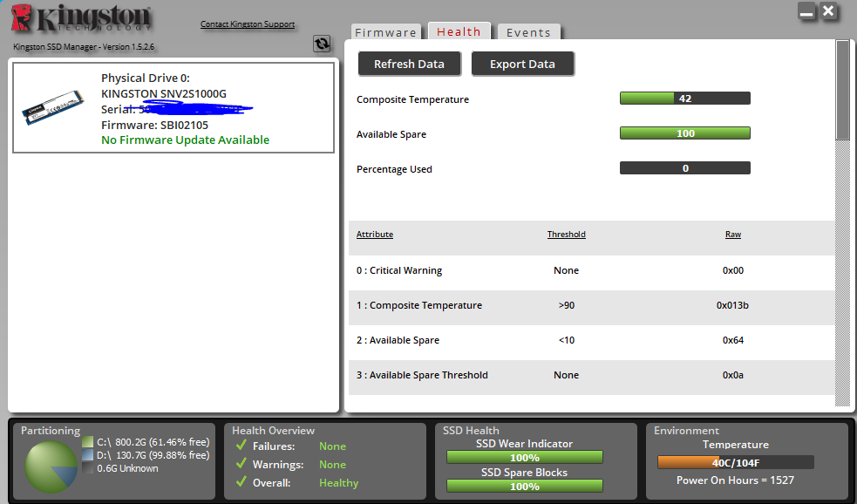Click the raw value '0x00'
Image resolution: width=857 pixels, height=504 pixels.
[x=733, y=270]
